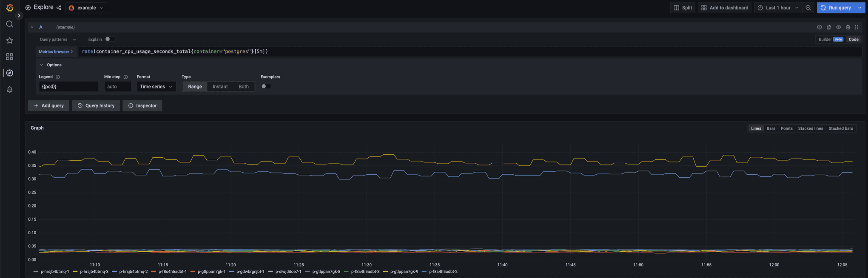Switch graph style to Bars

771,128
